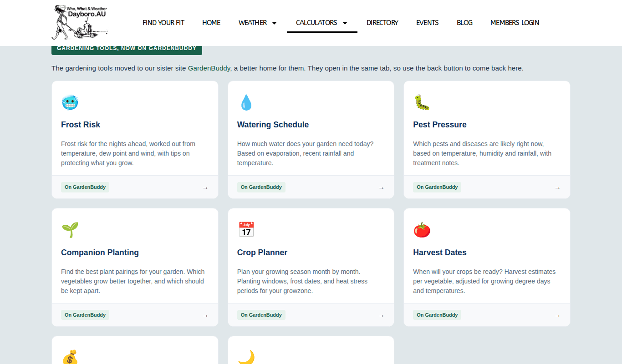Open the Companion Planting title link
The width and height of the screenshot is (622, 364).
pyautogui.click(x=100, y=253)
